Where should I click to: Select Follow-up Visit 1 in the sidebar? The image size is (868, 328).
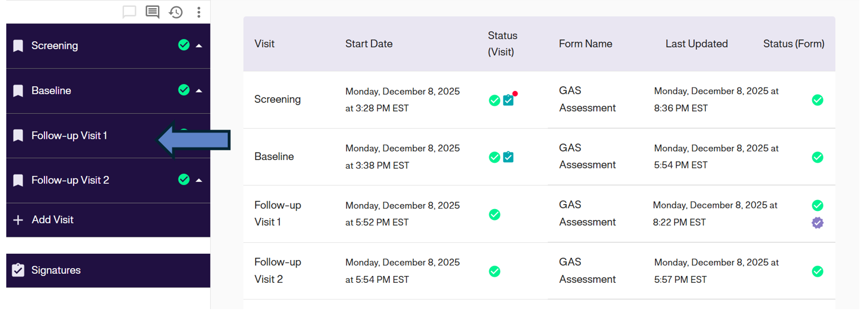tap(69, 135)
